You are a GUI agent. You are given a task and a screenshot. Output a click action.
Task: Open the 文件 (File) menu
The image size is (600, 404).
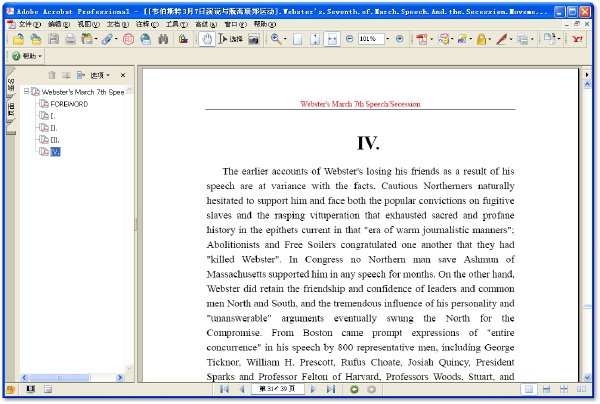pyautogui.click(x=29, y=24)
